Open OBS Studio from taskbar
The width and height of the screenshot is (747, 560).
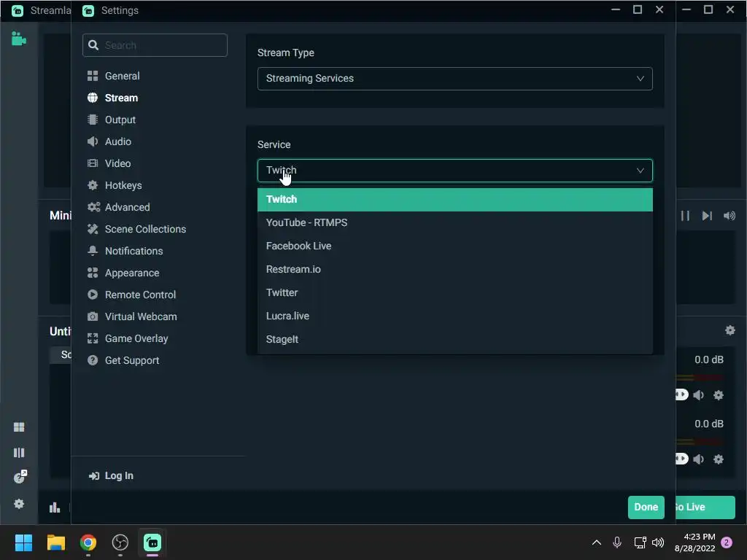pyautogui.click(x=120, y=542)
